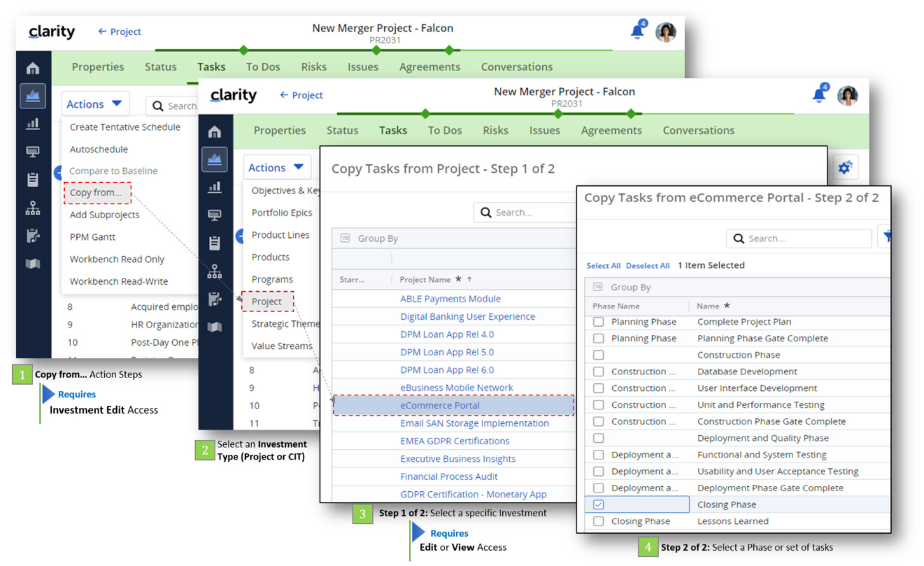This screenshot has height=566, width=924.
Task: Choose Autoschedule in Actions menu
Action: tap(98, 149)
